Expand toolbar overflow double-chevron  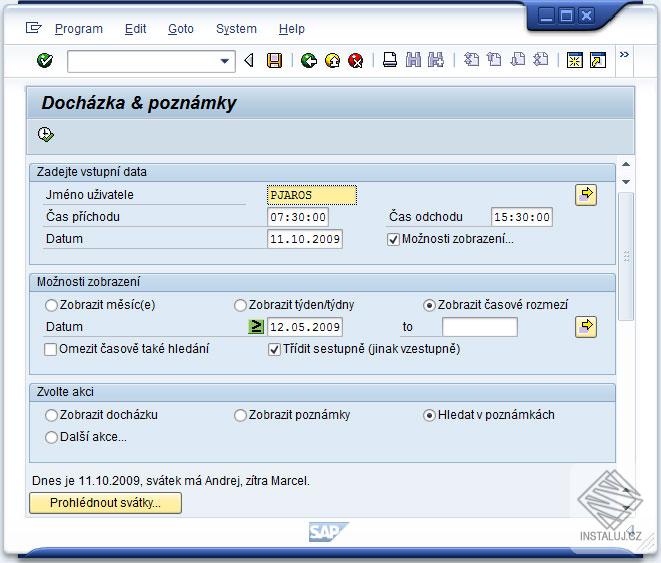point(624,54)
